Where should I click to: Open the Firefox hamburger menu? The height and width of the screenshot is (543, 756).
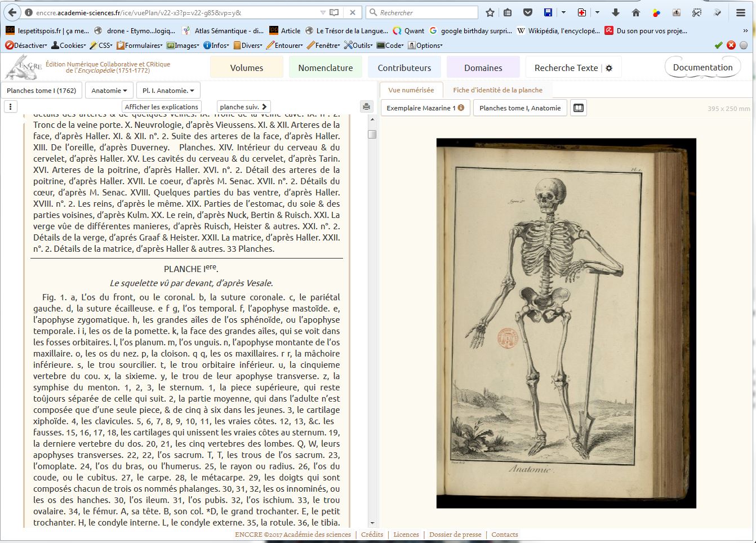click(741, 12)
